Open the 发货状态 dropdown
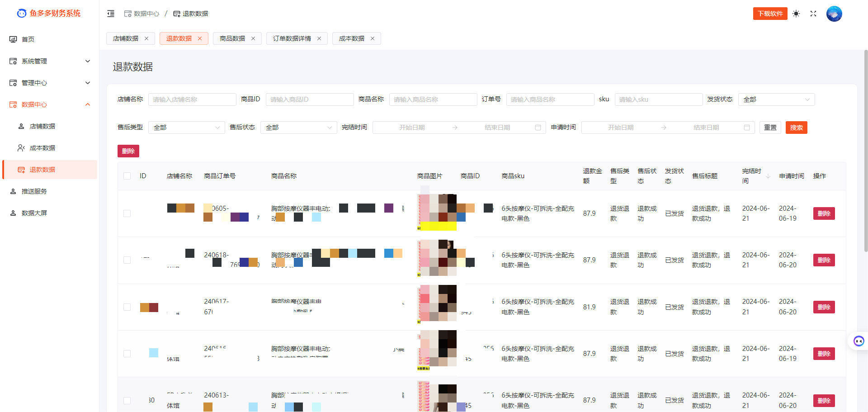868x412 pixels. [776, 99]
